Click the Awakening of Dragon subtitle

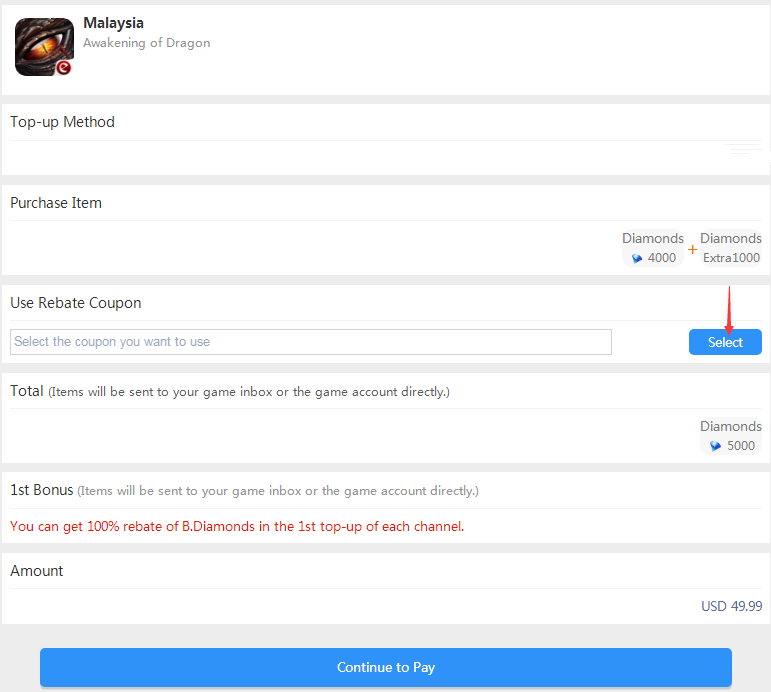[147, 43]
